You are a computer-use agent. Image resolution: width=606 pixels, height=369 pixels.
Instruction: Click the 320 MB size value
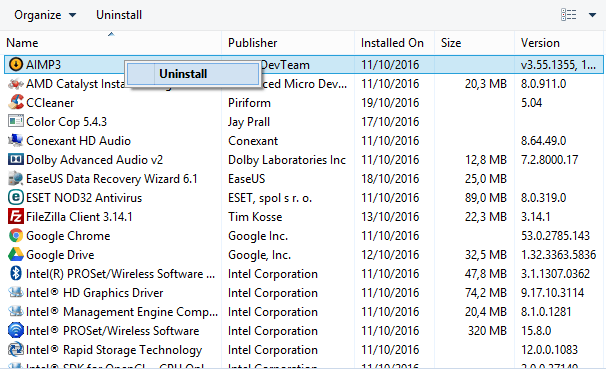coord(487,331)
